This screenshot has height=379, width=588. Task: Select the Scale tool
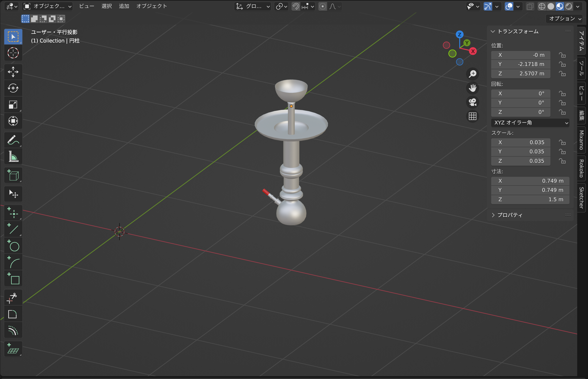13,104
